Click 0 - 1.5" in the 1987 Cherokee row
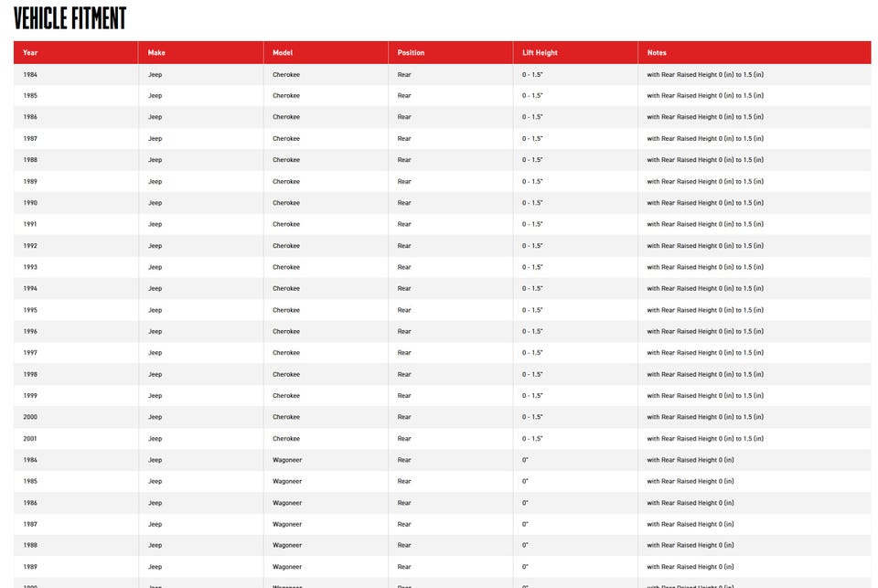 [532, 138]
